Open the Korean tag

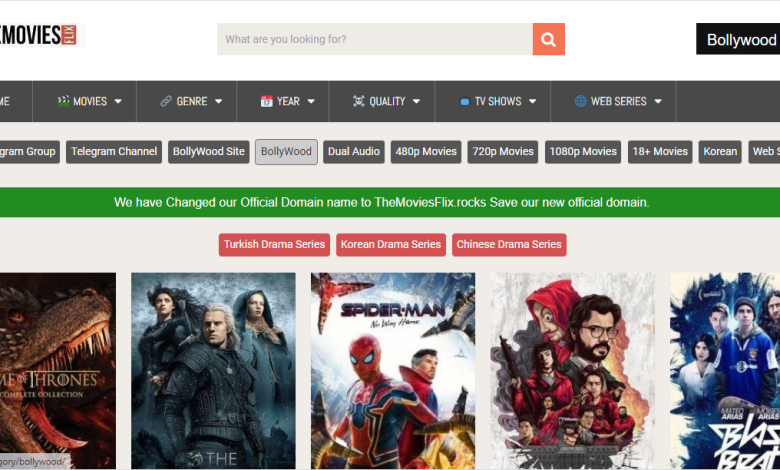tap(720, 152)
